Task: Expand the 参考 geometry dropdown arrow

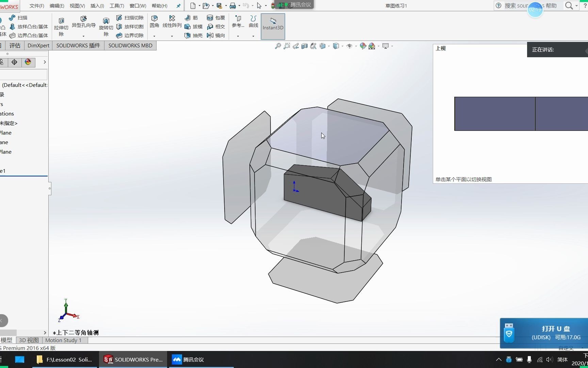Action: pyautogui.click(x=238, y=36)
